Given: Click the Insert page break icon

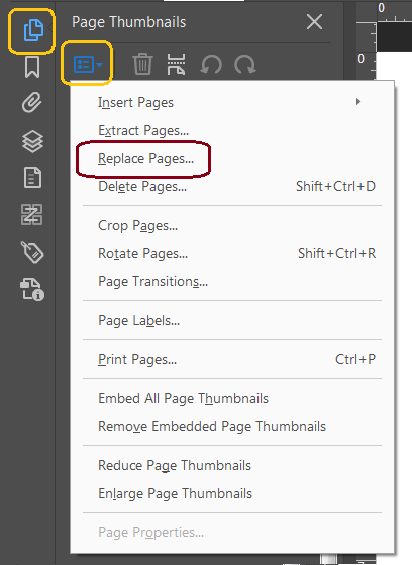Looking at the screenshot, I should (x=177, y=64).
